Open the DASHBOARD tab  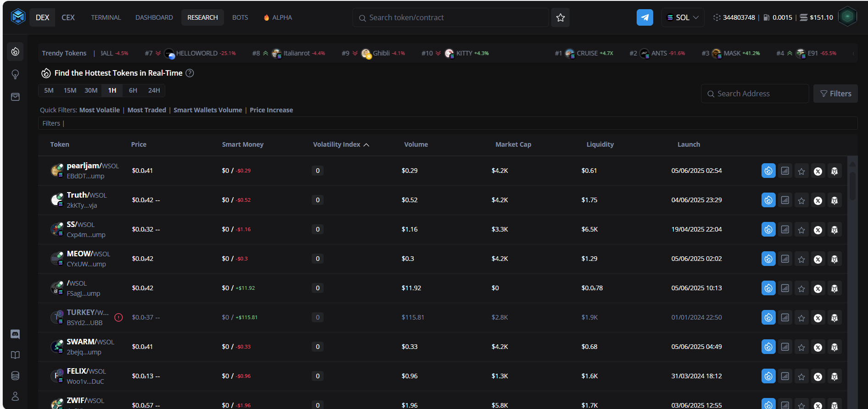[154, 17]
